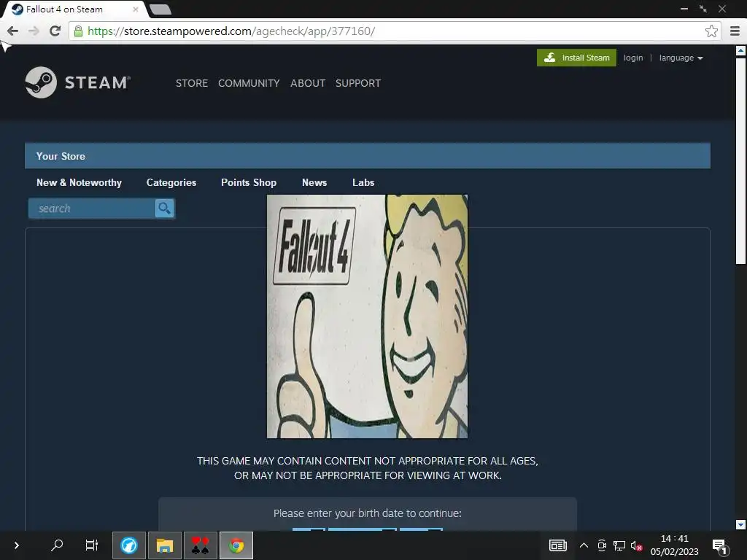This screenshot has height=560, width=747.
Task: Open the ABOUT menu item
Action: tap(308, 83)
